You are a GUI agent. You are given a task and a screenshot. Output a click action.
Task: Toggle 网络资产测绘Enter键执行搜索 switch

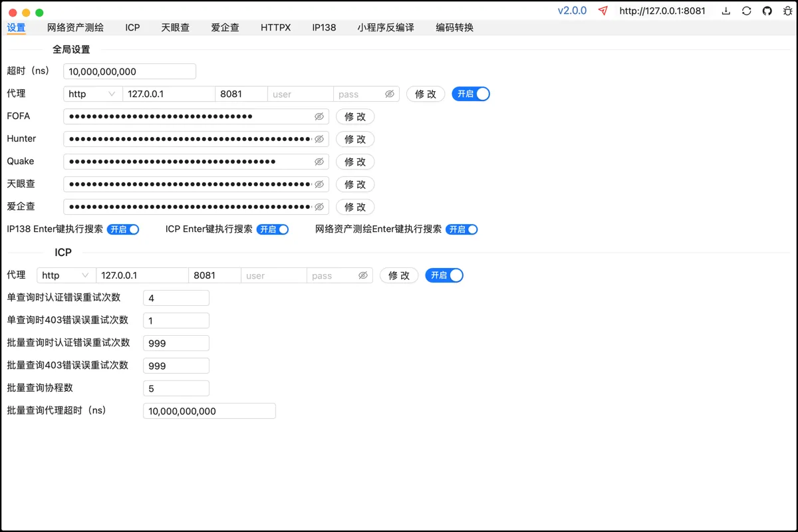coord(462,229)
